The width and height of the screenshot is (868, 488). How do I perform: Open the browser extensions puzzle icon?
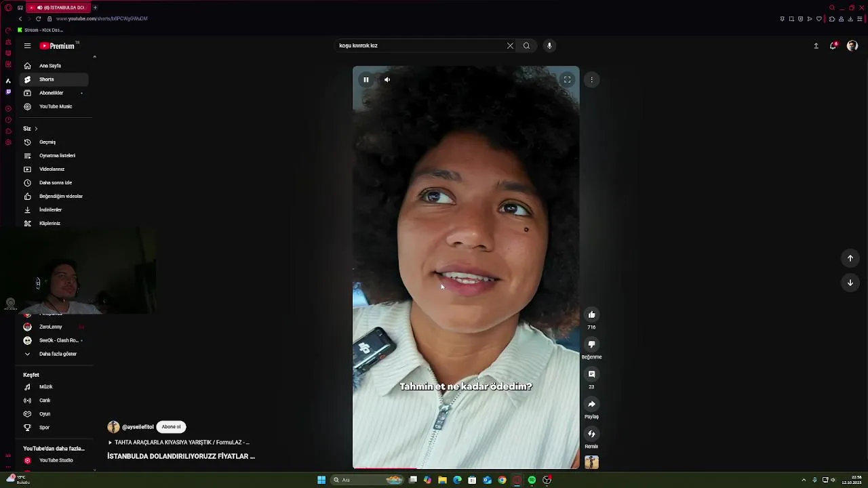tap(832, 19)
